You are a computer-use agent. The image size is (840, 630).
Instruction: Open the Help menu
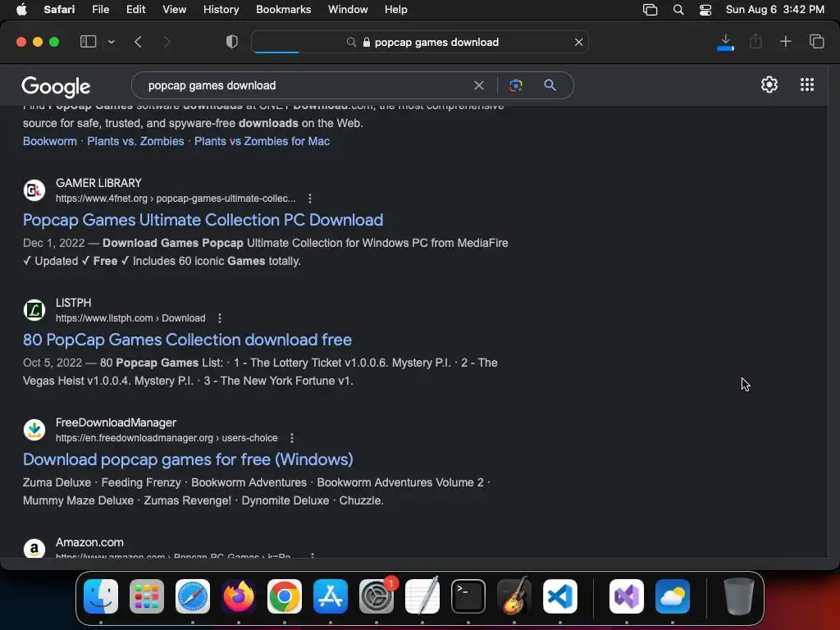[x=396, y=10]
